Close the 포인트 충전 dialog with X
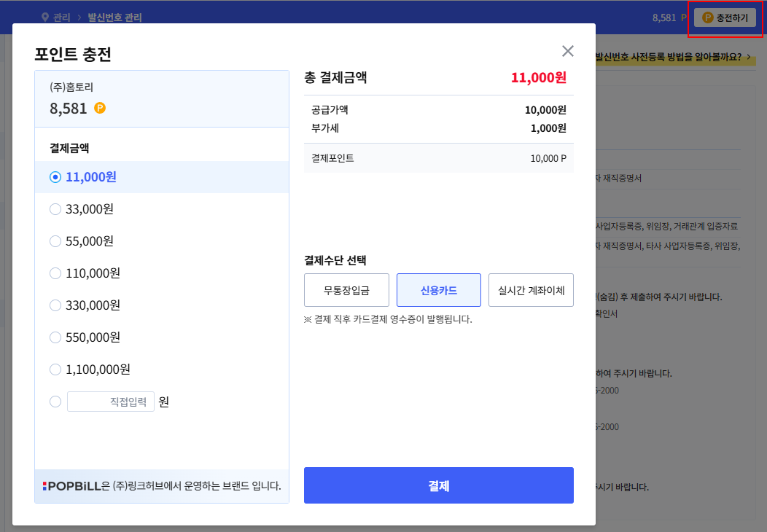This screenshot has height=532, width=767. pyautogui.click(x=567, y=51)
